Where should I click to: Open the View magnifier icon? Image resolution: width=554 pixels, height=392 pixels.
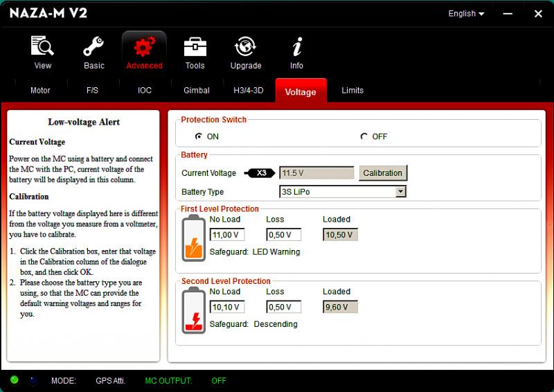point(42,48)
